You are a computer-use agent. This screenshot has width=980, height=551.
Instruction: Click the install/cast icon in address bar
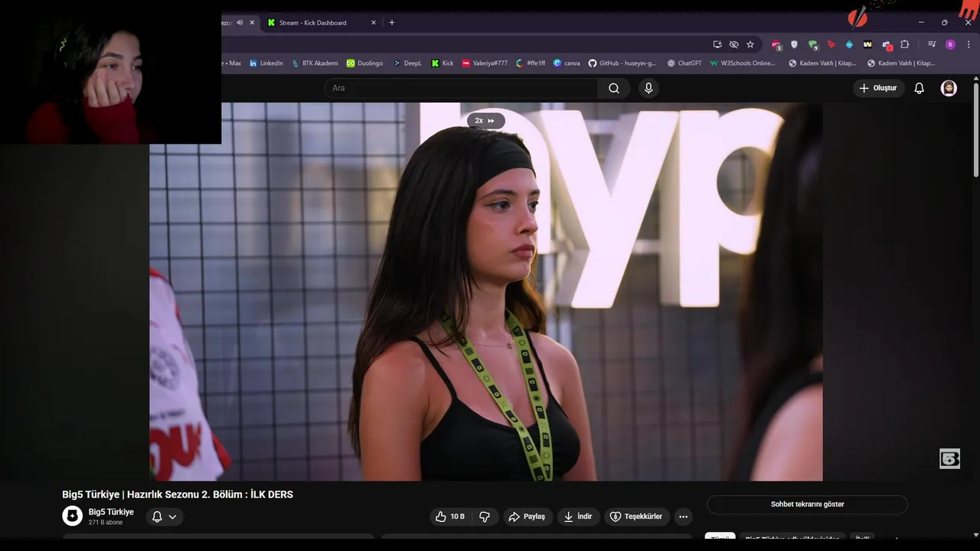pyautogui.click(x=717, y=44)
